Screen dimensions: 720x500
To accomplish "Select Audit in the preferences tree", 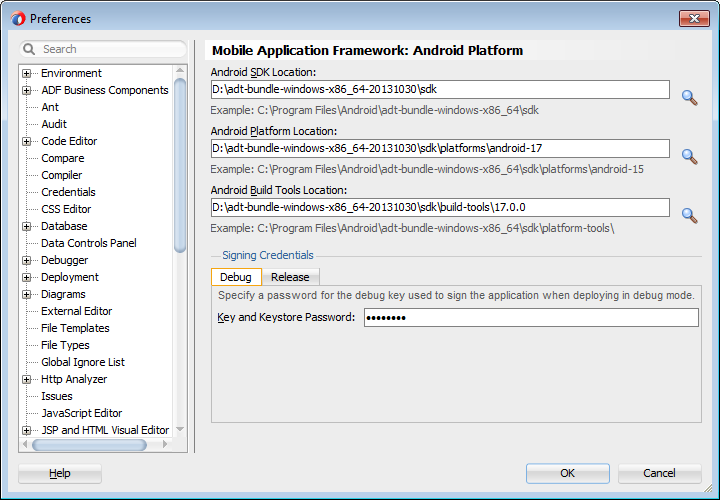I will click(x=54, y=124).
